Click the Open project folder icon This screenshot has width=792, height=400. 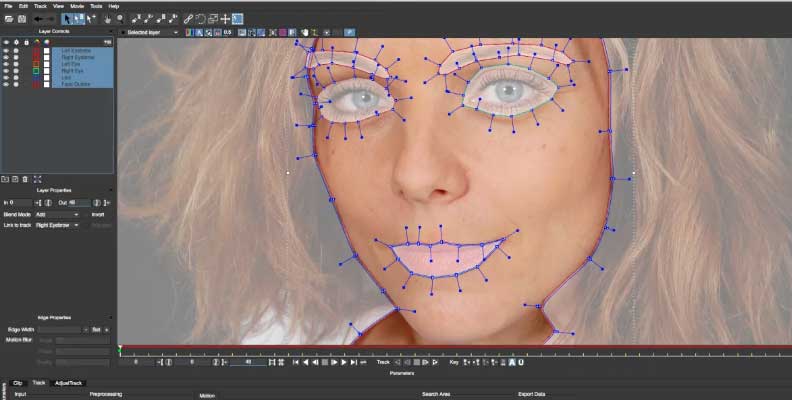pyautogui.click(x=9, y=18)
